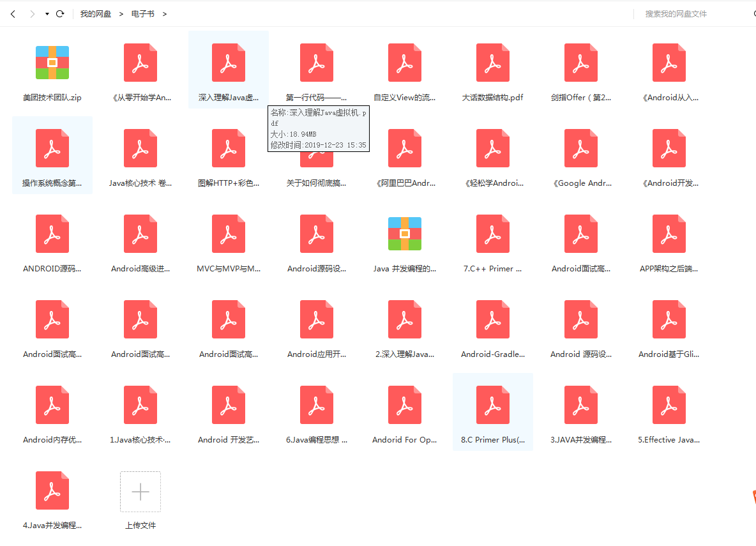Select the 1.Java核心技术 PDF icon
The height and width of the screenshot is (546, 756).
click(x=140, y=405)
